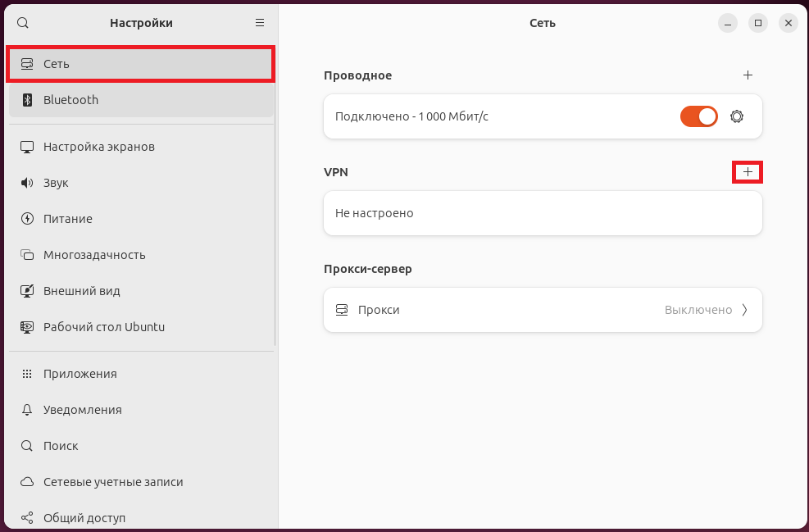809x532 pixels.
Task: Click the sidebar vertical scrollbar
Action: click(275, 205)
